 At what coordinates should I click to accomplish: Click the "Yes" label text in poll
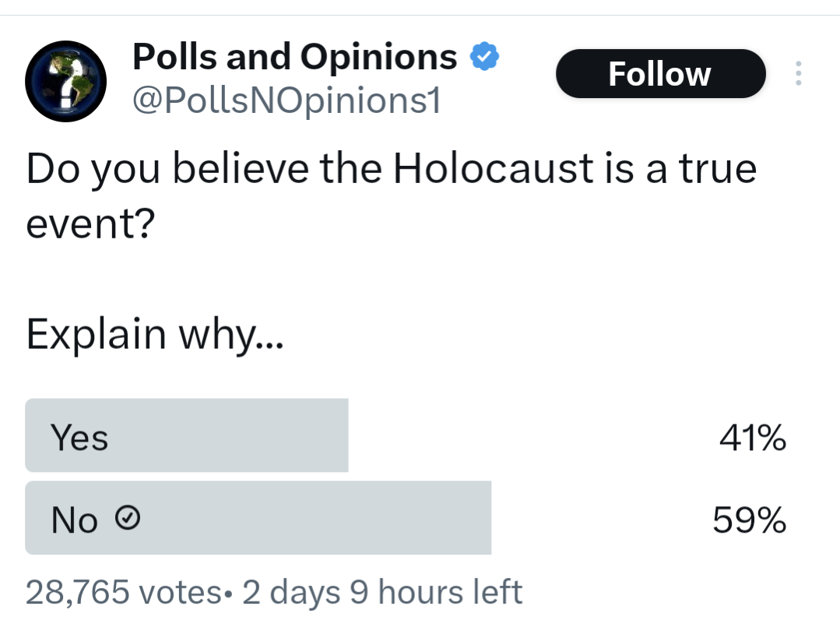click(79, 437)
